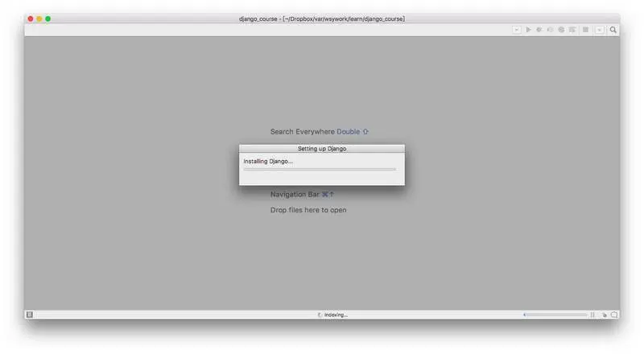Open the dropdown beside the search magnifier
Image resolution: width=644 pixels, height=354 pixels.
pos(600,30)
